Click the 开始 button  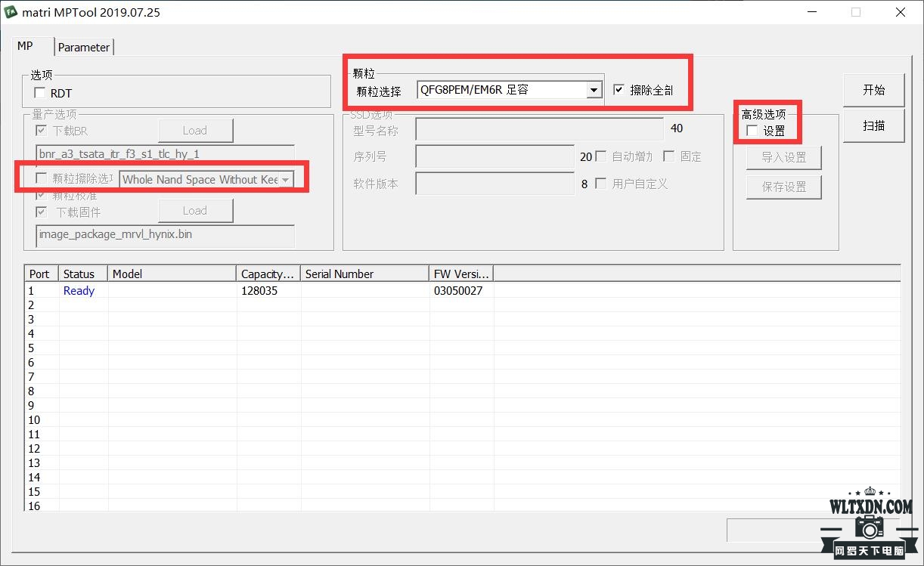point(874,90)
